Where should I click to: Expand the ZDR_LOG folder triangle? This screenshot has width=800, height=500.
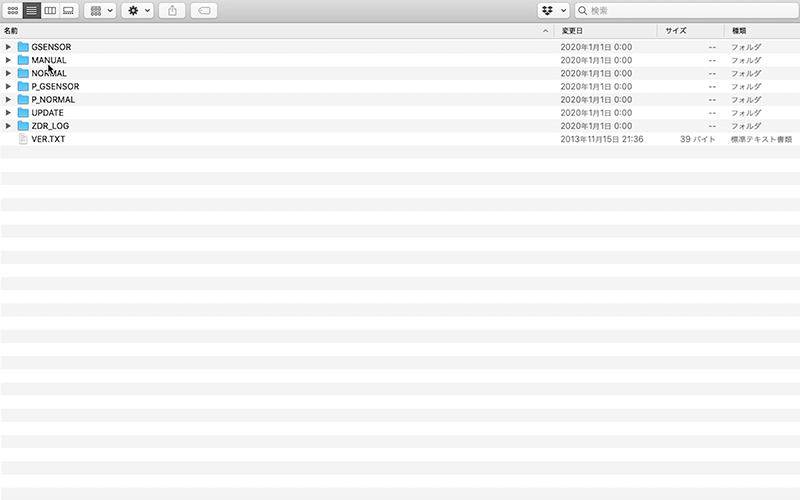click(x=8, y=126)
